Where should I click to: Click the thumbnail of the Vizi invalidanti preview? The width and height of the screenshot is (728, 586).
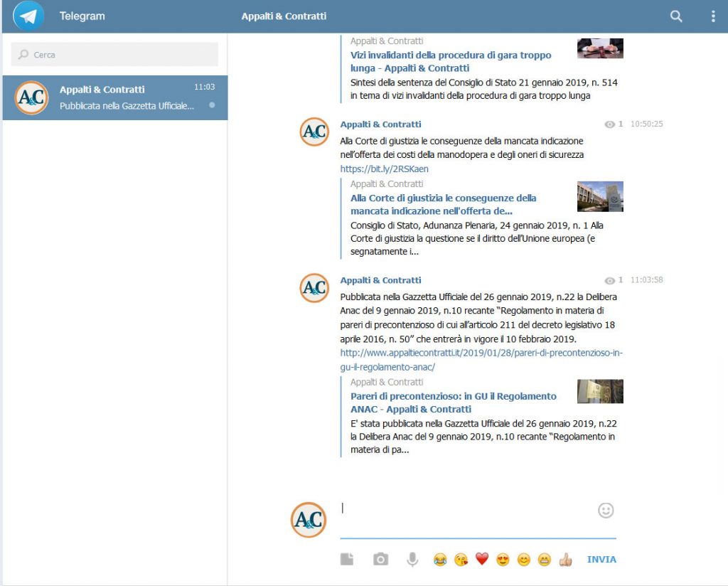pyautogui.click(x=600, y=48)
